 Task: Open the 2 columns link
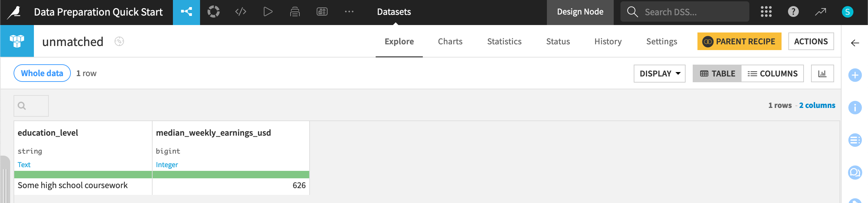coord(817,105)
